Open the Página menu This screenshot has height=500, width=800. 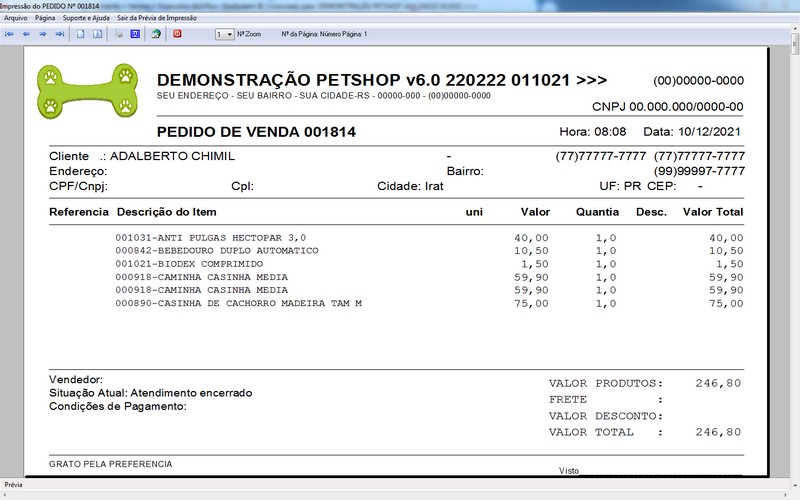(45, 18)
